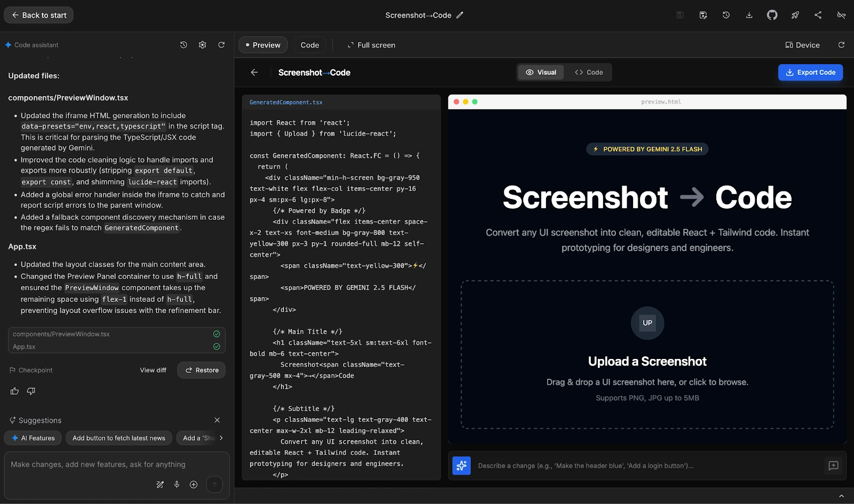Click the back arrow beside Screenshot→Code title

point(255,72)
